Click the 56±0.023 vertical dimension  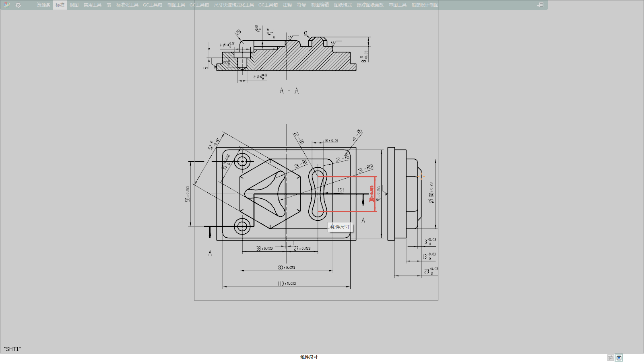pos(187,193)
